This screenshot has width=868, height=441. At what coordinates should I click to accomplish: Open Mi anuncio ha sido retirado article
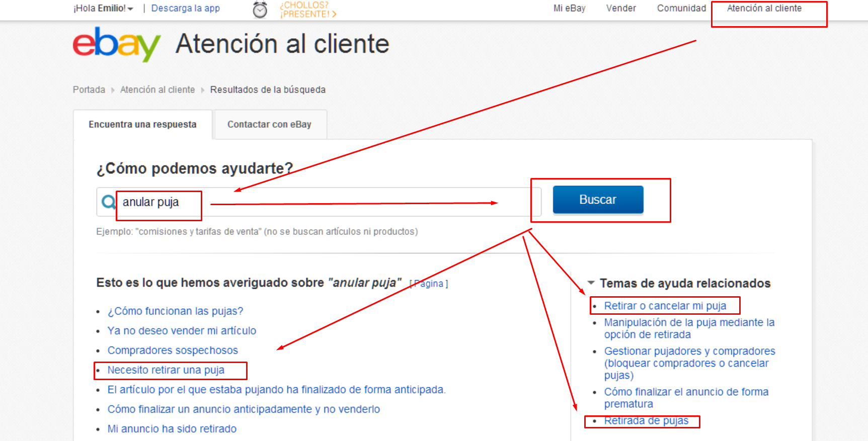tap(172, 429)
